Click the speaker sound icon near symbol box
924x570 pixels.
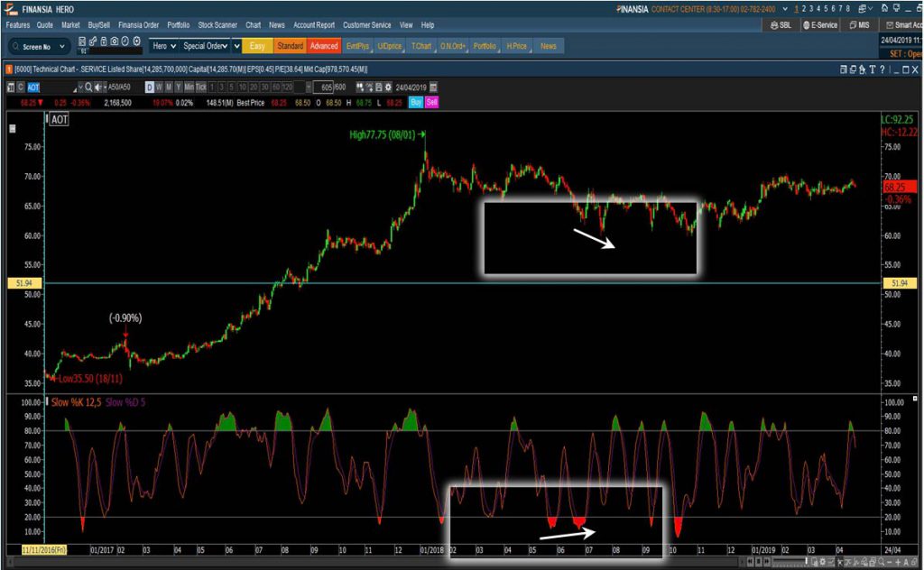point(98,87)
